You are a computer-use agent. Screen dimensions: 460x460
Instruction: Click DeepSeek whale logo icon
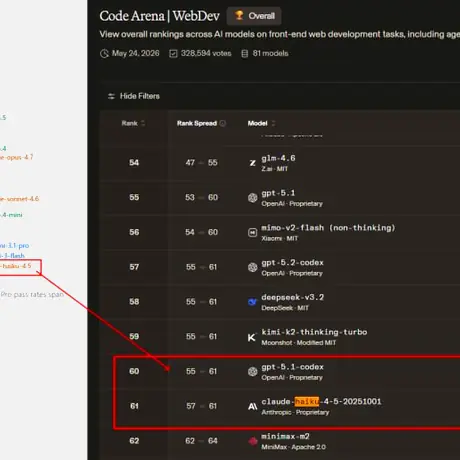coord(253,302)
